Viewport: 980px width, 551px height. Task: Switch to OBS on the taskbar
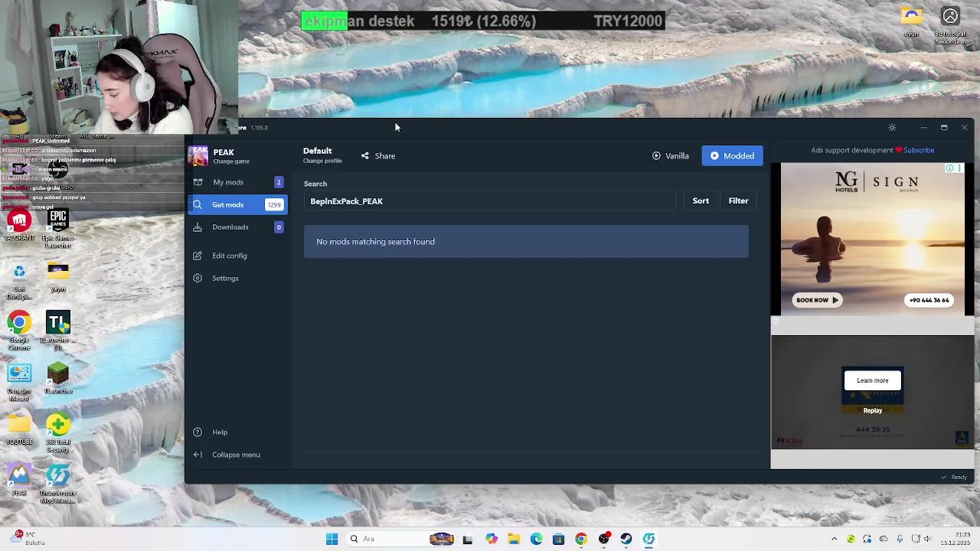(x=603, y=539)
